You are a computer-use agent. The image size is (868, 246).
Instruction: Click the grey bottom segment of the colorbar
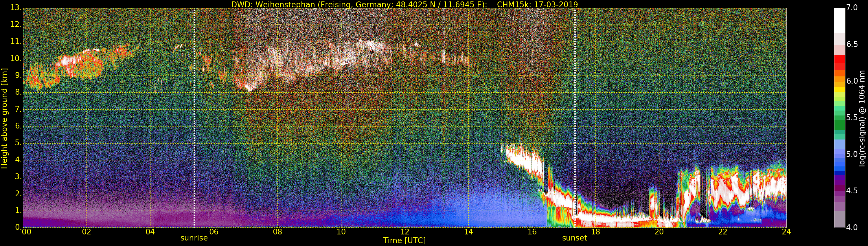(839, 219)
